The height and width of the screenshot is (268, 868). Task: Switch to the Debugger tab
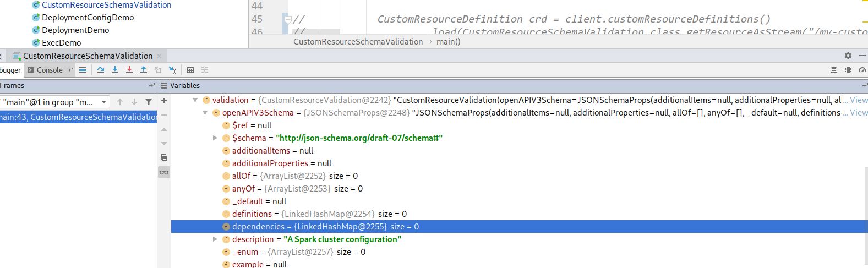(10, 70)
